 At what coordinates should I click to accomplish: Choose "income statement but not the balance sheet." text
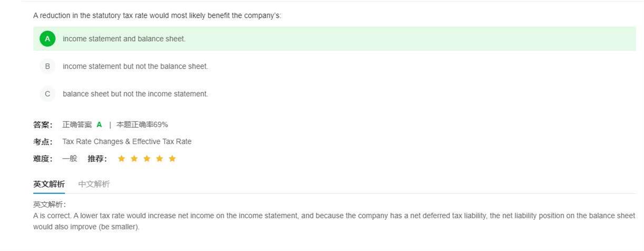[x=135, y=66]
